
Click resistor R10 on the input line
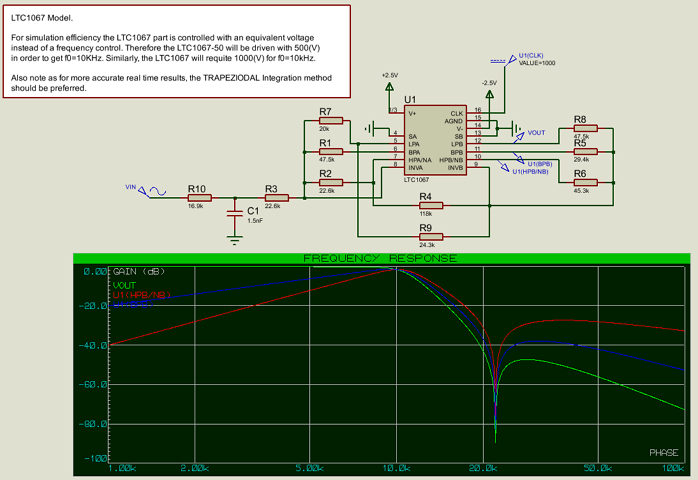point(197,196)
